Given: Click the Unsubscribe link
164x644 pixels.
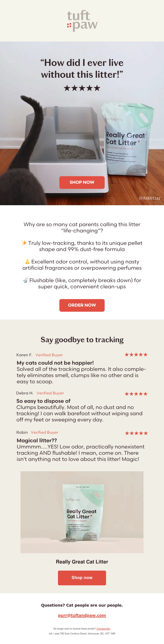Looking at the screenshot, I should tap(103, 628).
